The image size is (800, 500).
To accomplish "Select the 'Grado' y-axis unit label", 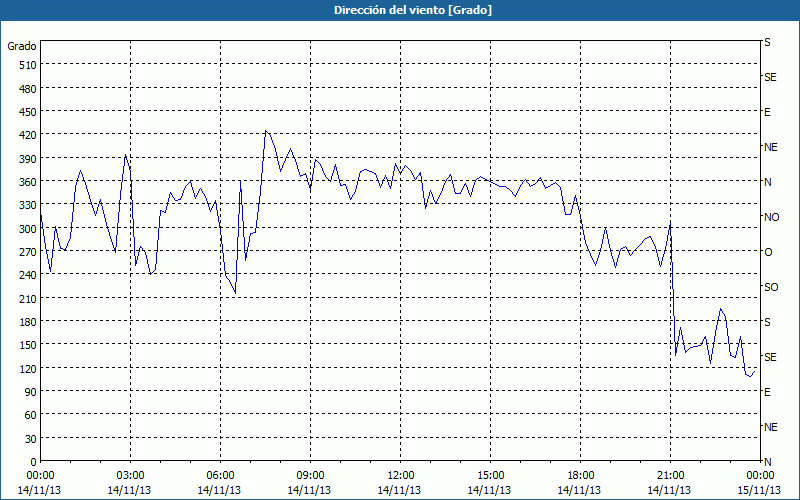I will point(22,46).
